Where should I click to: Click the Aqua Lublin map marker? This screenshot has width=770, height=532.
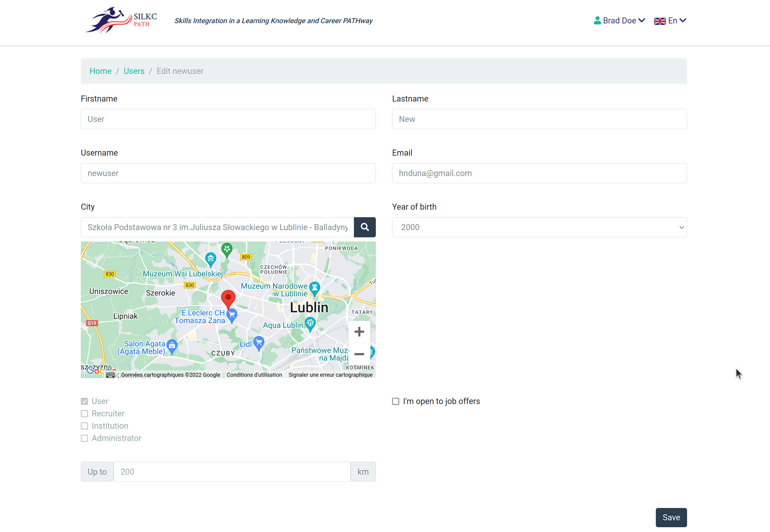pos(310,323)
